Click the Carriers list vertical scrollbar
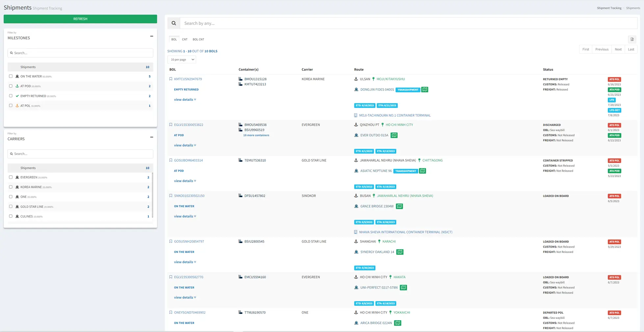Screen dimensions: 644x332 click(x=152, y=195)
